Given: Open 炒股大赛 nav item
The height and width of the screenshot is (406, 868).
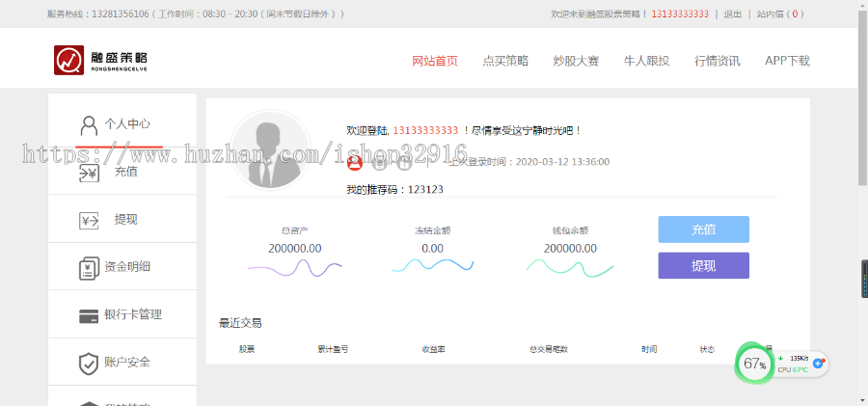Looking at the screenshot, I should [x=576, y=61].
